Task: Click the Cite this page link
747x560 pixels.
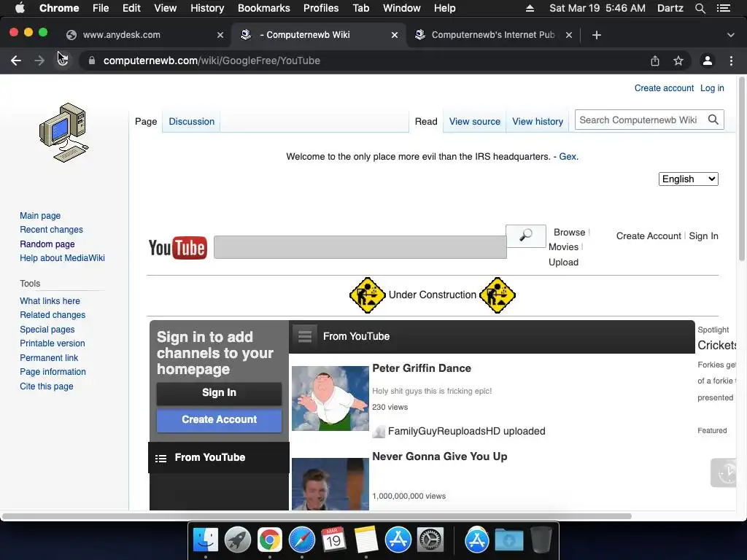Action: 47,386
